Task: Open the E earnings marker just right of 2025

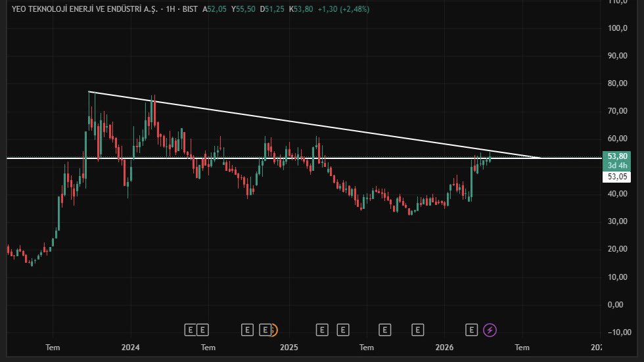Action: [x=322, y=330]
